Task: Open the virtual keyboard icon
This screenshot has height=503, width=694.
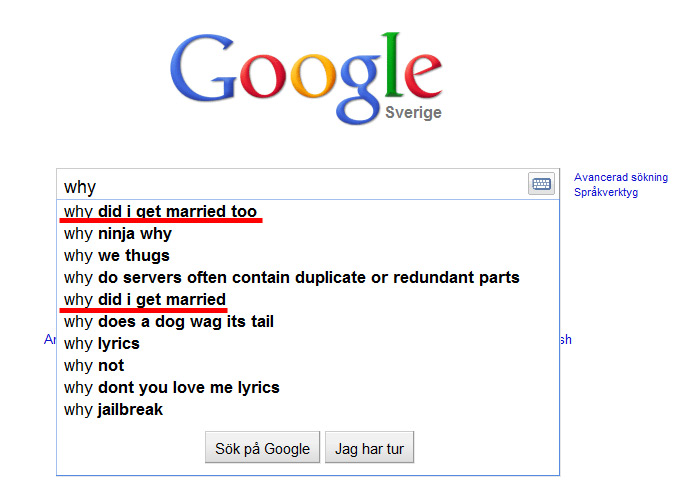Action: (x=541, y=184)
